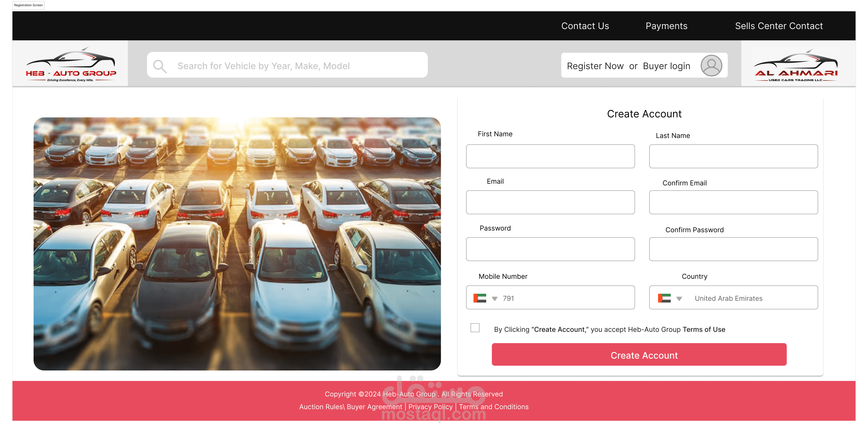Viewport: 868px width, 432px height.
Task: Tick the Terms of Use acceptance checkbox
Action: click(475, 328)
